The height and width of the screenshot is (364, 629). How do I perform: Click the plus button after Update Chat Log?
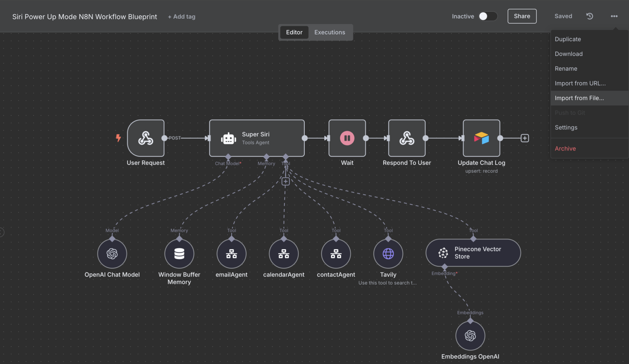tap(524, 138)
